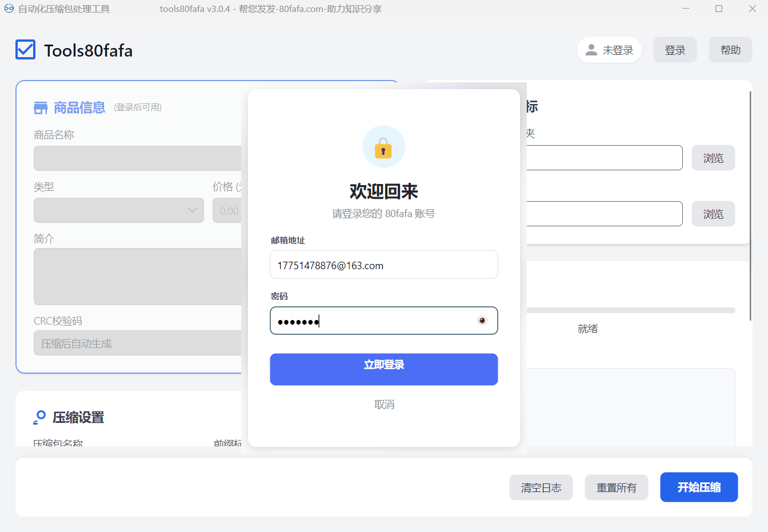Click the yellow lock icon in login dialog
Viewport: 768px width, 532px height.
coord(383,147)
